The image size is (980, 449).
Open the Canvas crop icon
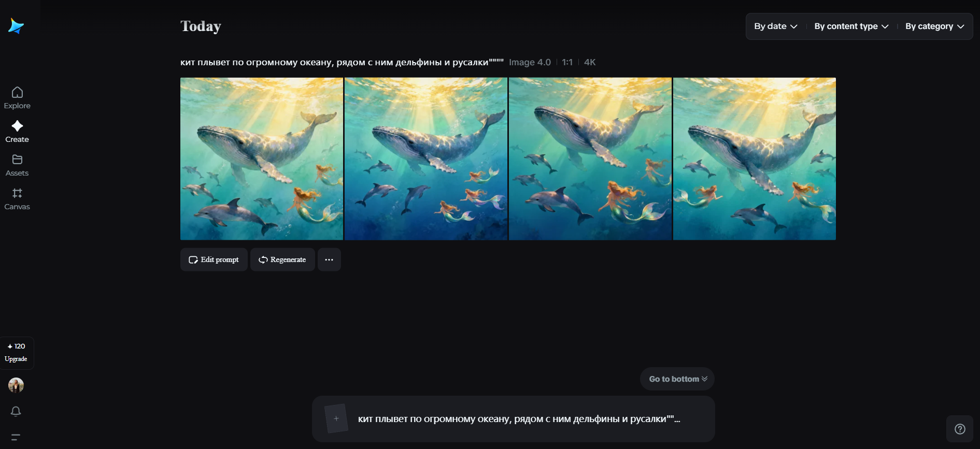pos(17,194)
